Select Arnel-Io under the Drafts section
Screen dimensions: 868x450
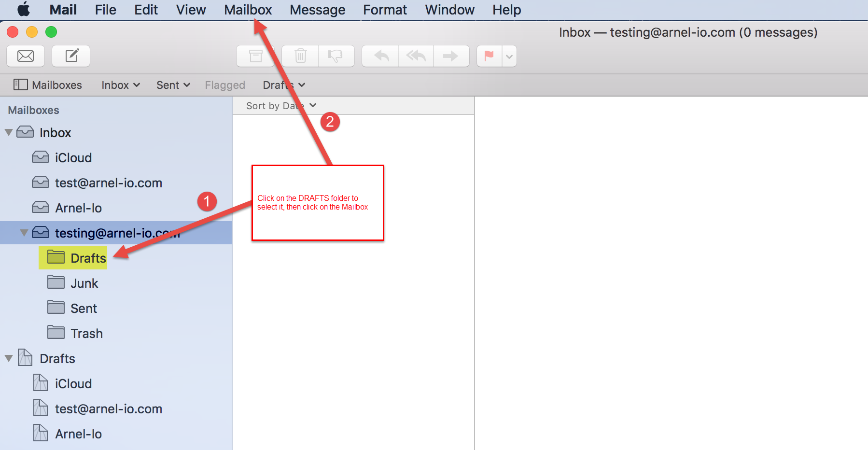coord(116,434)
